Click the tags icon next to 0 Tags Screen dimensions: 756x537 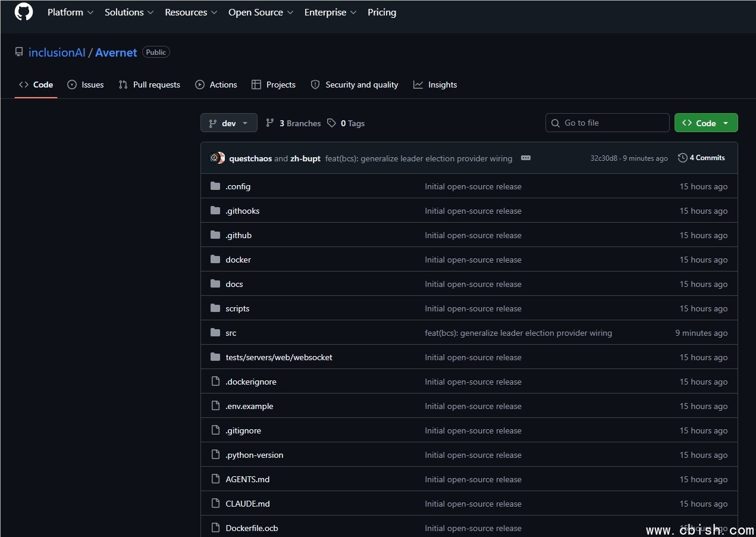[x=331, y=123]
